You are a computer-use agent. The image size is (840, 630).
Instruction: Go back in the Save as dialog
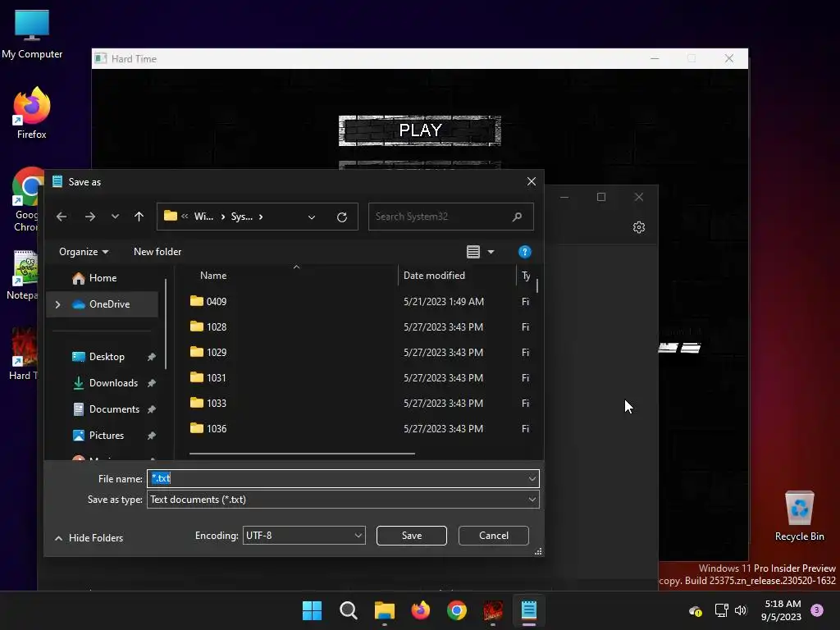[62, 217]
